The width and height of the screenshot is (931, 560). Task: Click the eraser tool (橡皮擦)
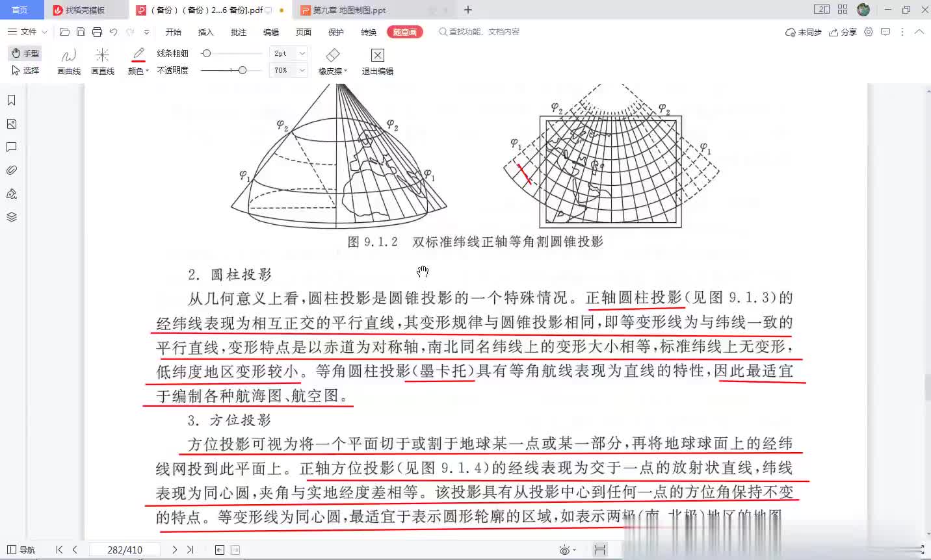pos(333,60)
